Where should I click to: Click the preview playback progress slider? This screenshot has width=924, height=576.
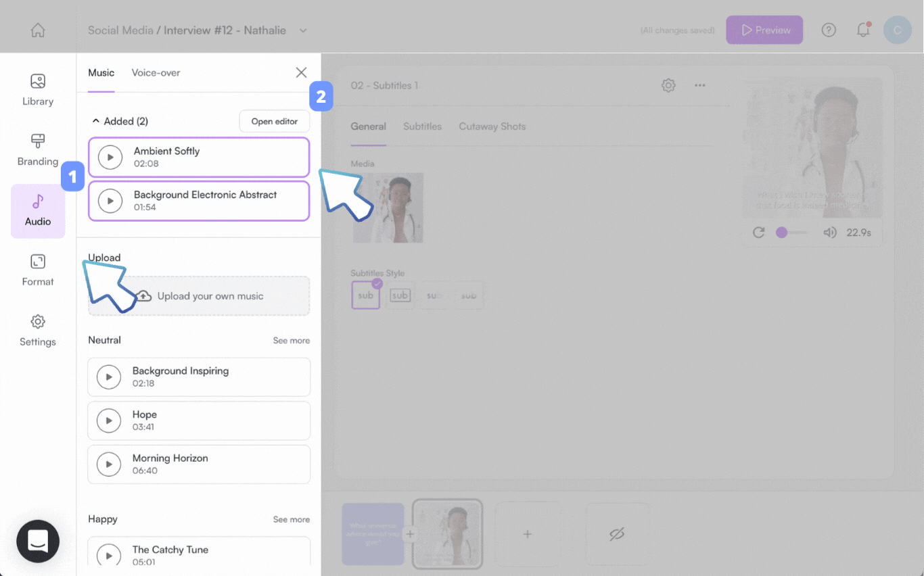pyautogui.click(x=791, y=233)
